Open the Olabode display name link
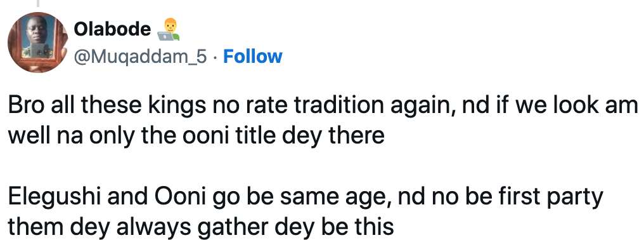 pyautogui.click(x=113, y=29)
